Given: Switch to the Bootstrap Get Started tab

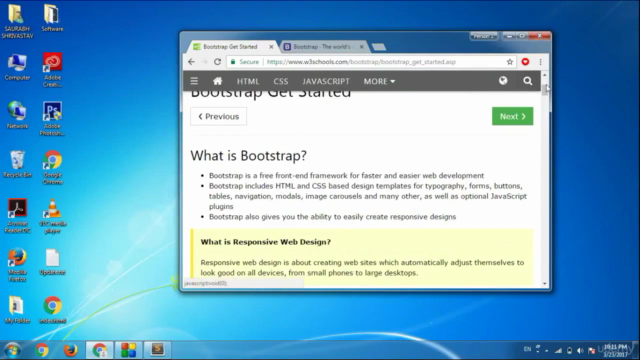Looking at the screenshot, I should coord(230,47).
